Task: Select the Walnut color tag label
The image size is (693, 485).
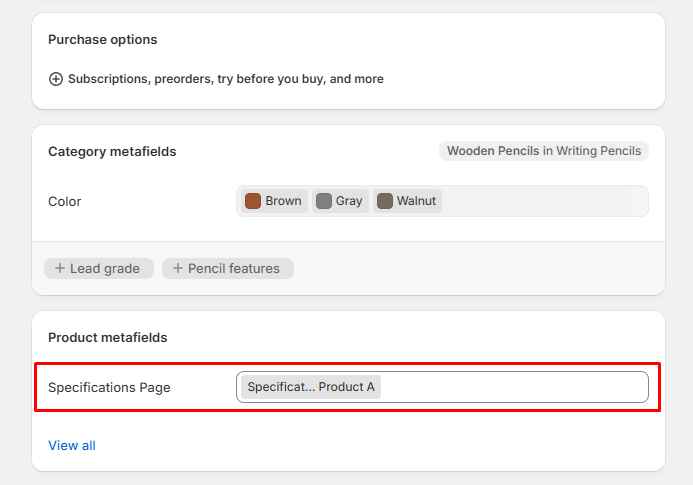Action: click(x=416, y=201)
